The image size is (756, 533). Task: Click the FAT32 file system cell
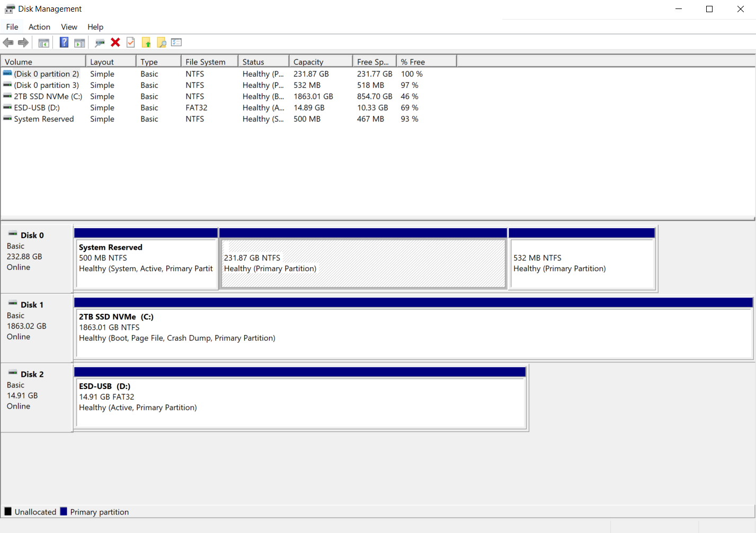tap(197, 107)
